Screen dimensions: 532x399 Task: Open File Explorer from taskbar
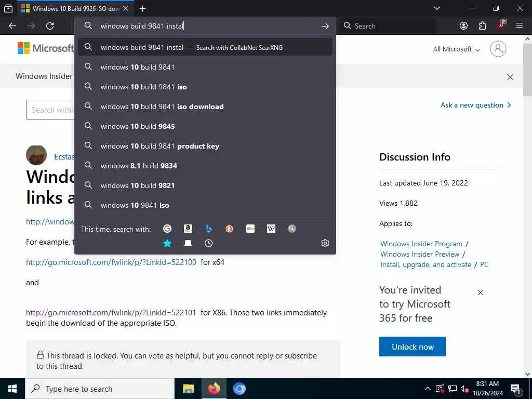point(188,389)
